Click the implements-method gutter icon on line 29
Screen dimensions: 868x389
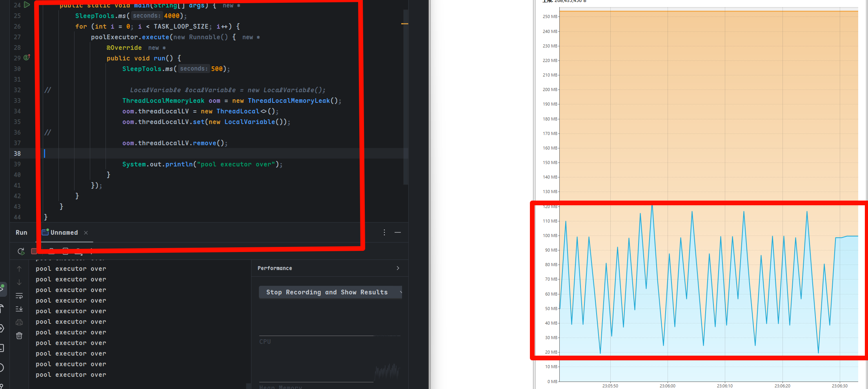27,58
